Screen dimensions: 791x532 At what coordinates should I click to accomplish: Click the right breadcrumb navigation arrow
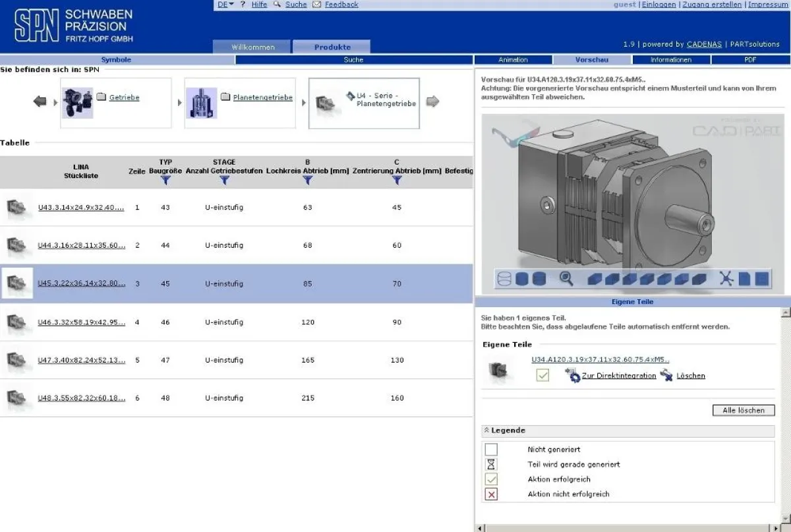coord(434,101)
